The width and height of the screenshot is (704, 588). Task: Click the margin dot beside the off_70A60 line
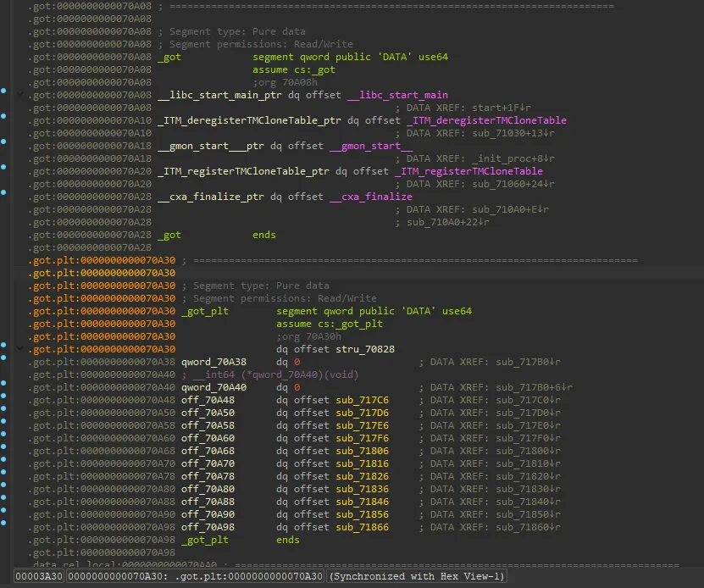tap(3, 434)
